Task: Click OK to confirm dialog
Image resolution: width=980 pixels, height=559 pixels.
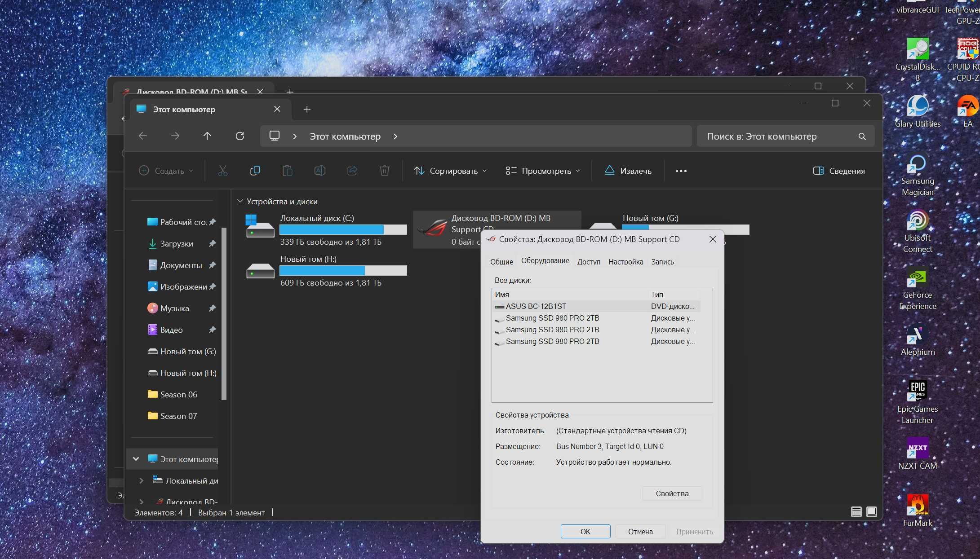Action: tap(585, 532)
